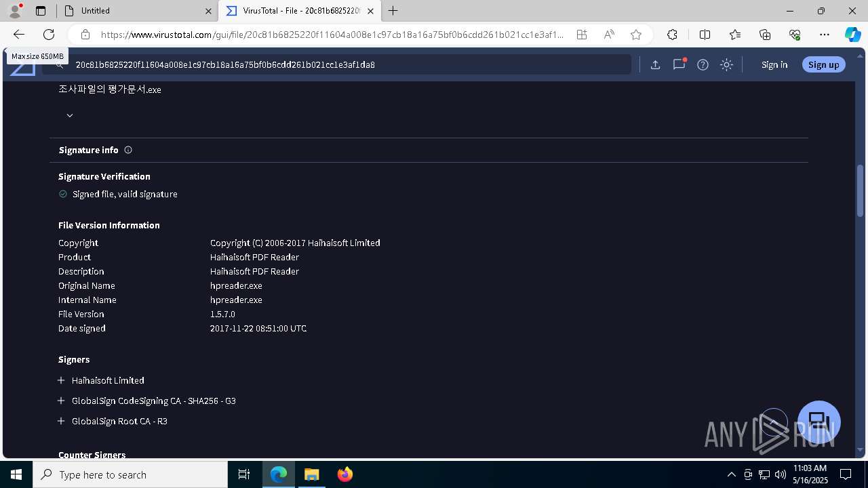Click the browser profile avatar icon
868x488 pixels.
15,11
